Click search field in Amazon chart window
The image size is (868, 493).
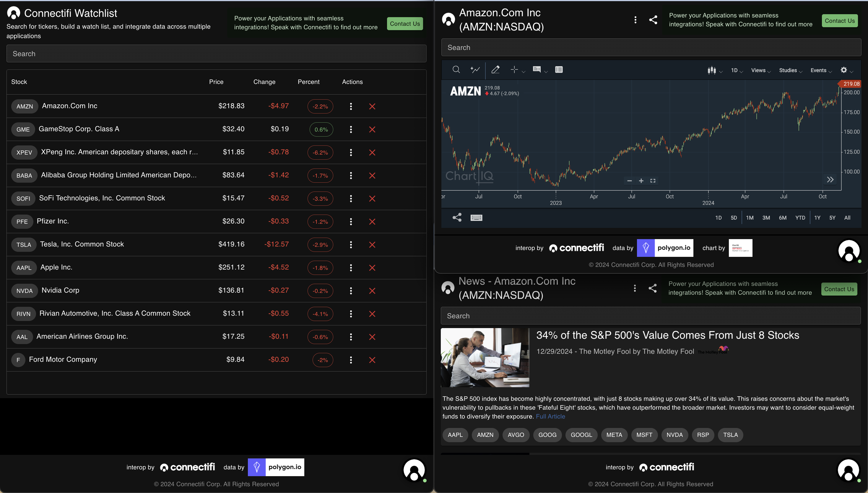(x=651, y=47)
